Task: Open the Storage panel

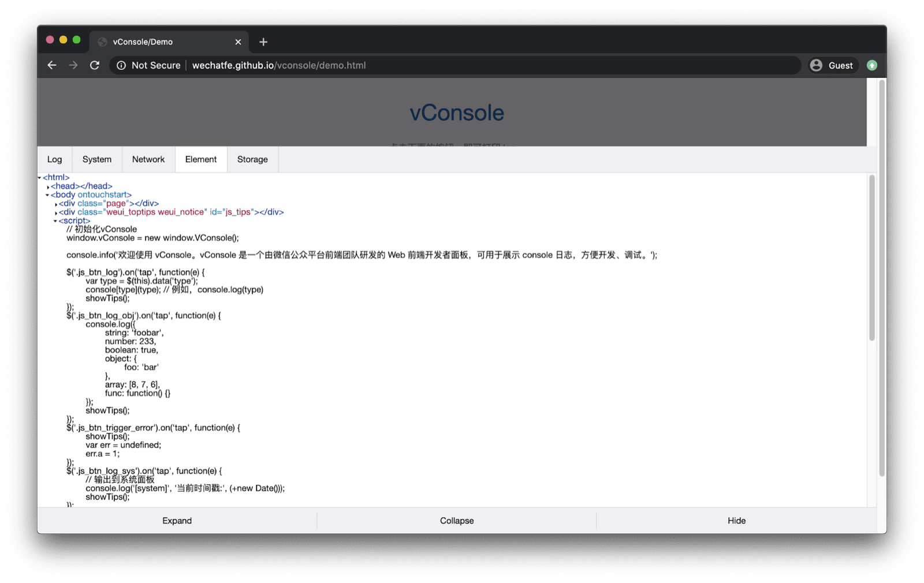Action: point(252,159)
